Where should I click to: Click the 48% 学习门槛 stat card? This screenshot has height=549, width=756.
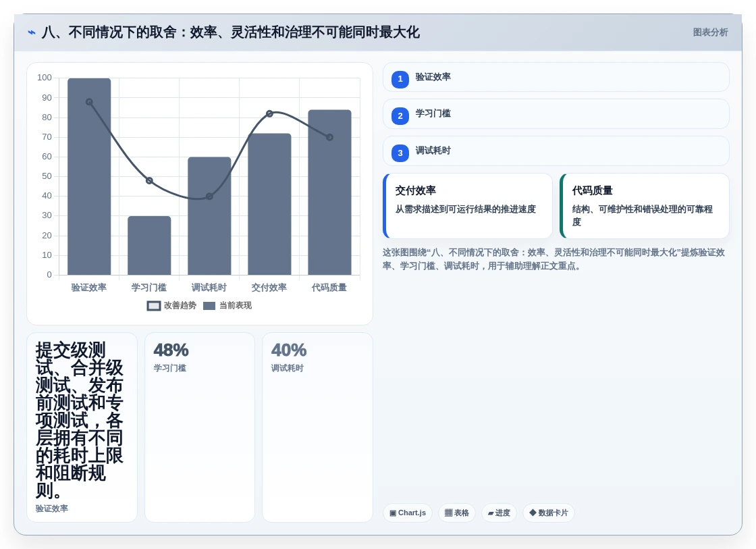tap(200, 427)
